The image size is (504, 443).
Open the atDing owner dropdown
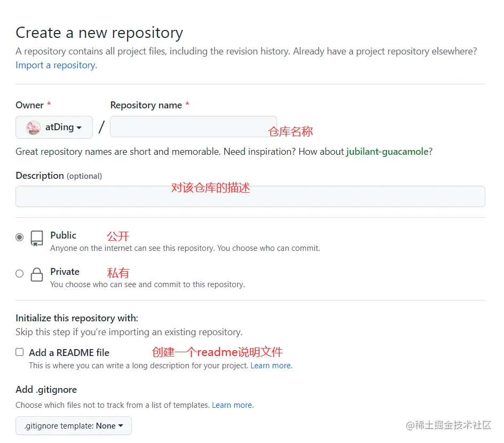(54, 128)
